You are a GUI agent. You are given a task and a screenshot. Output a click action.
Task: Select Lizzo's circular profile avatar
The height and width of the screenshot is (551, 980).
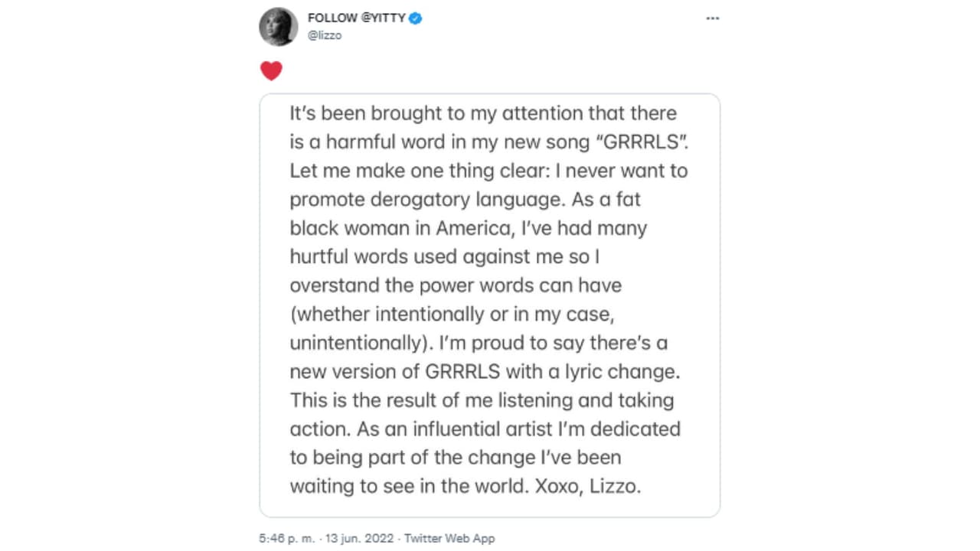[x=278, y=27]
